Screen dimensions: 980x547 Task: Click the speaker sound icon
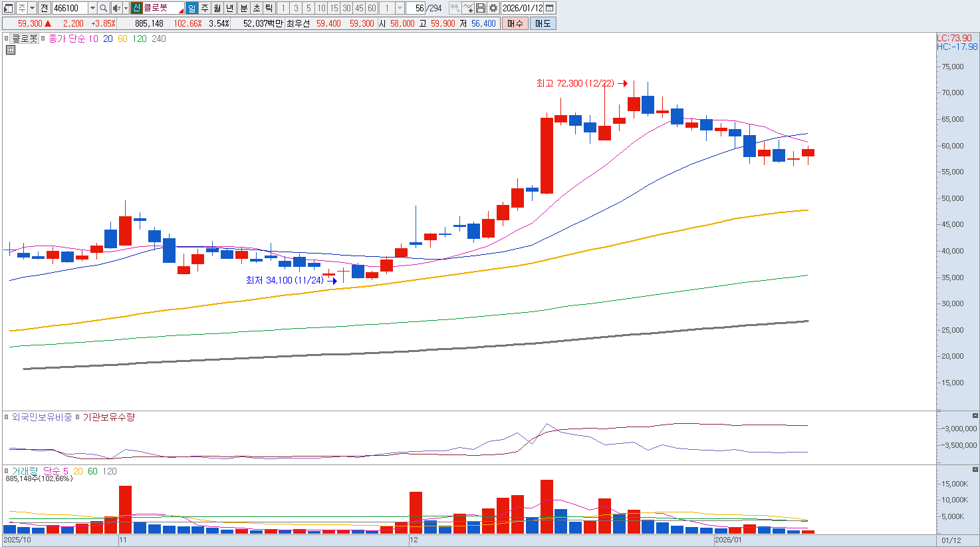(116, 8)
